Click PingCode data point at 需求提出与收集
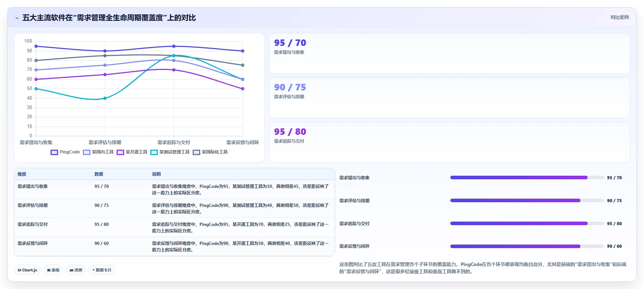Image resolution: width=644 pixels, height=289 pixels. [36, 46]
